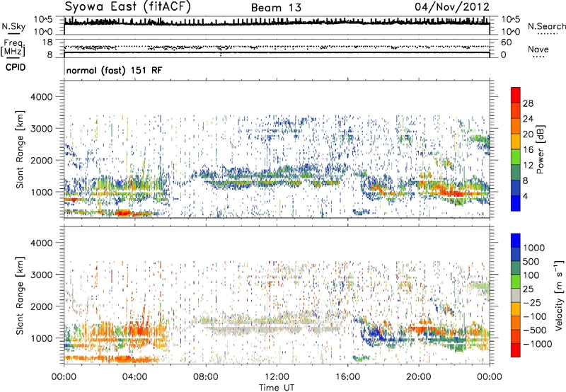Click 'Slant Range [km]' label of power panel
Screen dimensions: 566x392
pyautogui.click(x=20, y=149)
